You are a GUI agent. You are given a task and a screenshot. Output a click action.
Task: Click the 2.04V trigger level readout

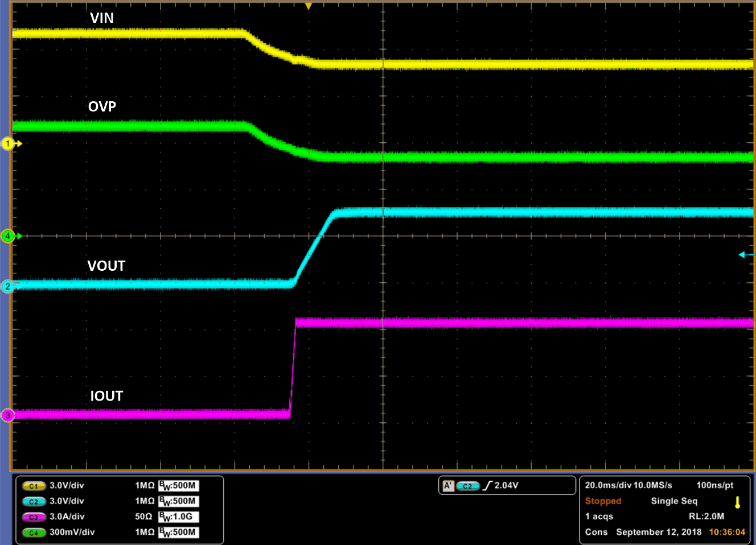coord(506,486)
